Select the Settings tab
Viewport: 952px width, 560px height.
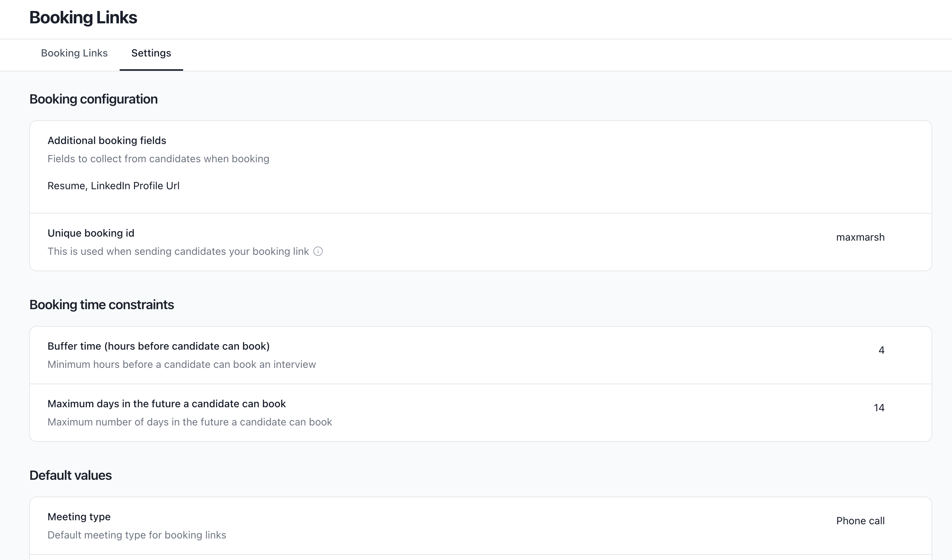[x=151, y=53]
